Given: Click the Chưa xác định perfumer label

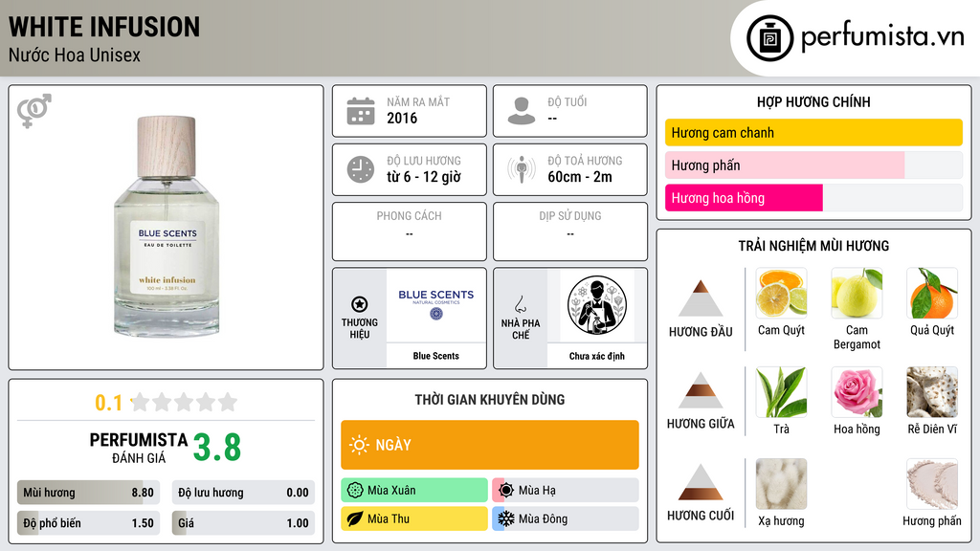Looking at the screenshot, I should [x=596, y=356].
